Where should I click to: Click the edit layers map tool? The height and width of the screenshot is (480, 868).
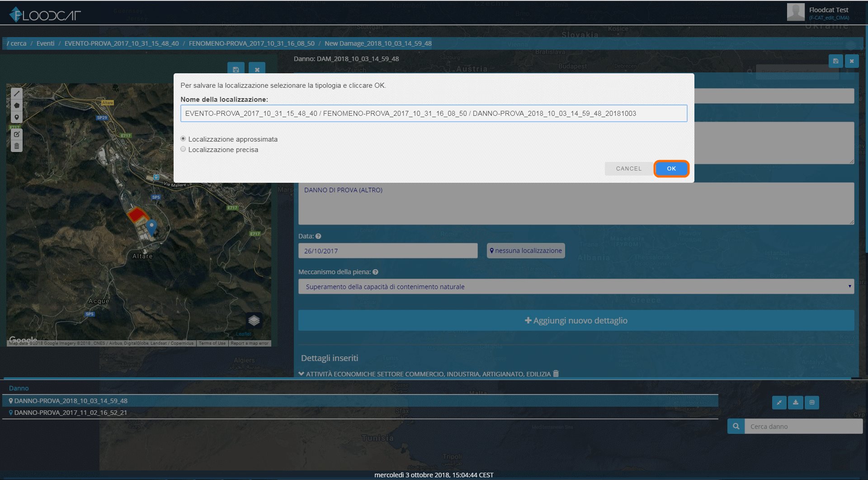(x=17, y=134)
